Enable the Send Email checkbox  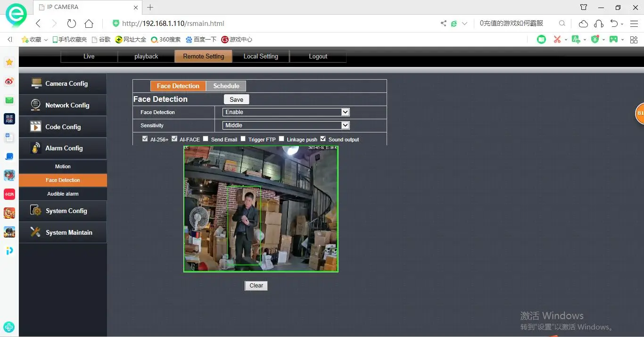coord(206,139)
